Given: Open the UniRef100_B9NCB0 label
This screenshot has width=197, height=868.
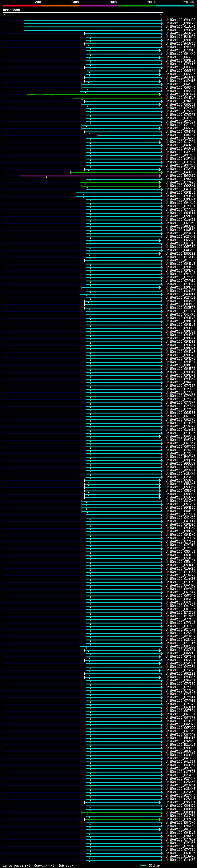Looking at the screenshot, I should tap(180, 287).
